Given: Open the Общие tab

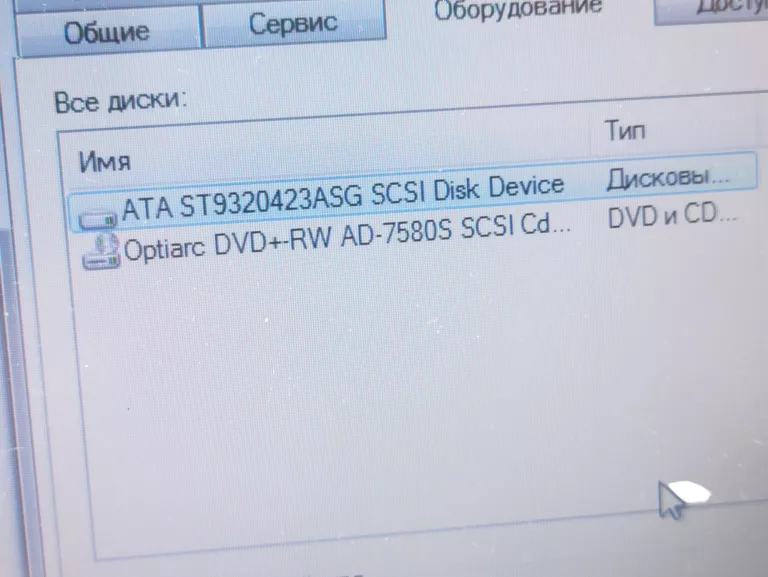Looking at the screenshot, I should point(108,30).
